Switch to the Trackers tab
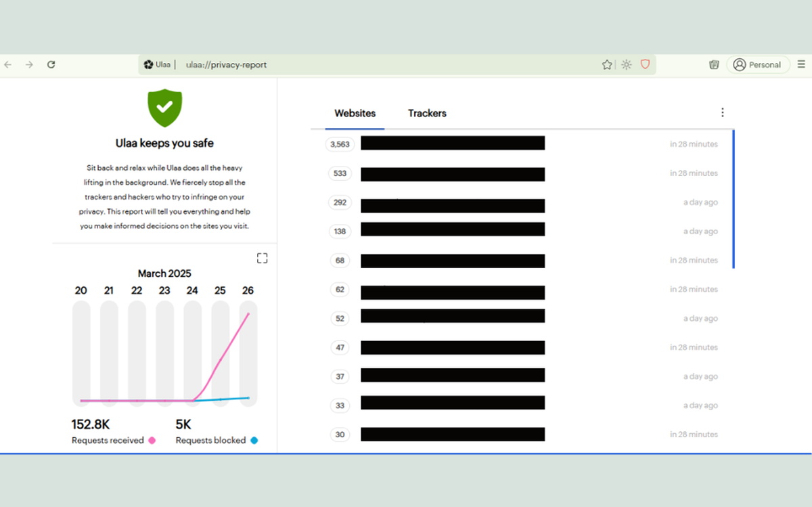This screenshot has width=812, height=507. click(427, 114)
